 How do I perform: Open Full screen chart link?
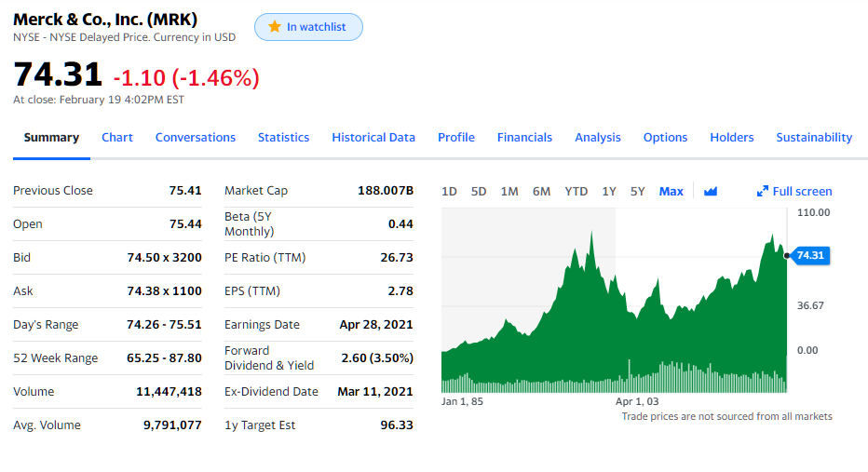[x=794, y=192]
